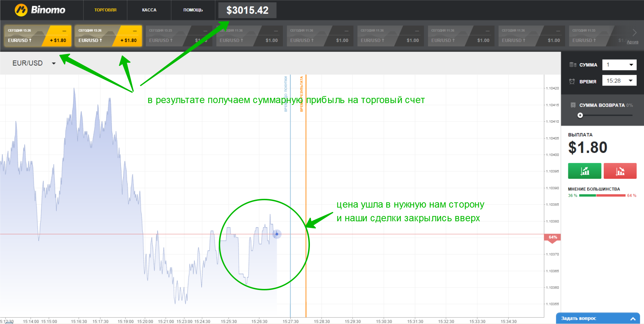Click the Binomo logo icon
Screen dimensions: 644x324
[21, 10]
